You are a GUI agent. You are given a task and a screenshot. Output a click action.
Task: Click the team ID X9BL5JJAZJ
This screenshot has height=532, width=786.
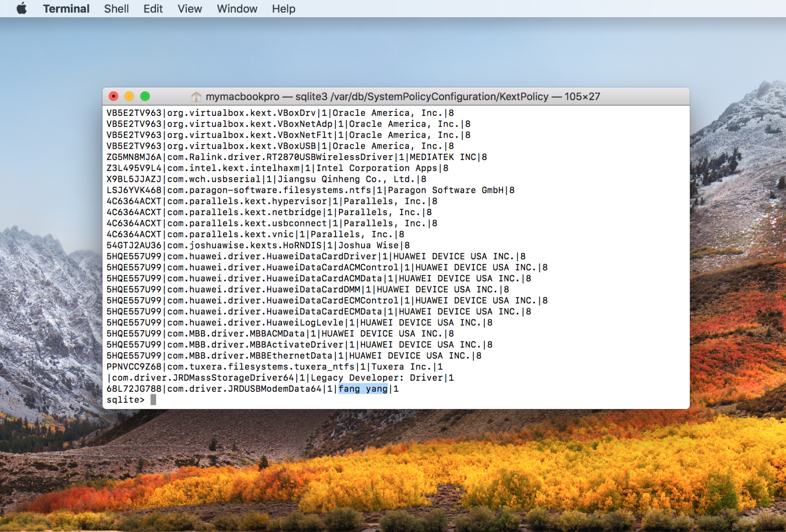click(x=134, y=179)
